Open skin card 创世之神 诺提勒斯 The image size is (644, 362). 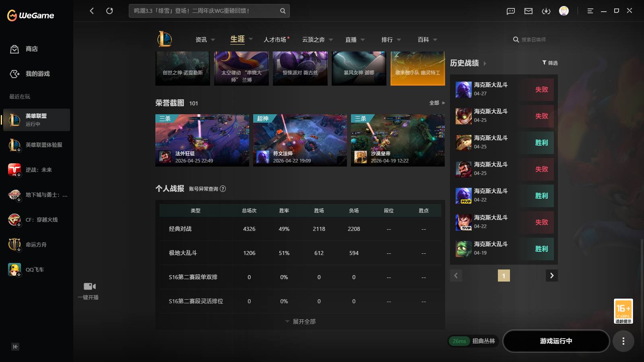tap(183, 68)
